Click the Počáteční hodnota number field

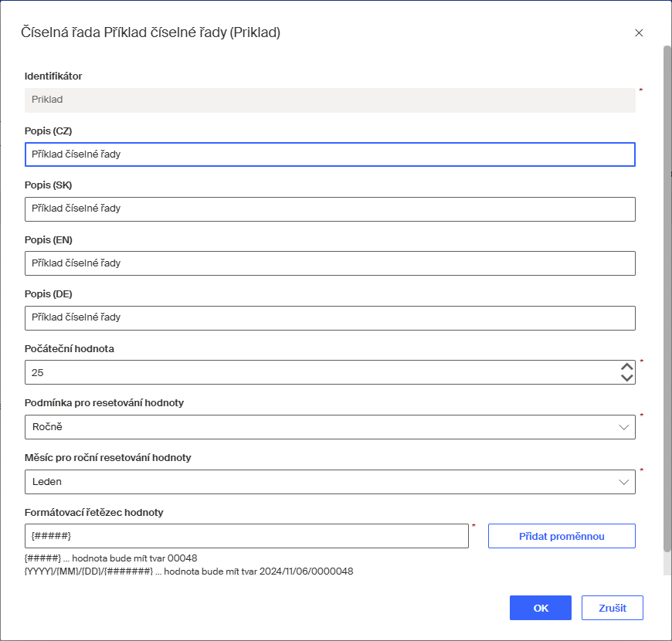click(317, 372)
